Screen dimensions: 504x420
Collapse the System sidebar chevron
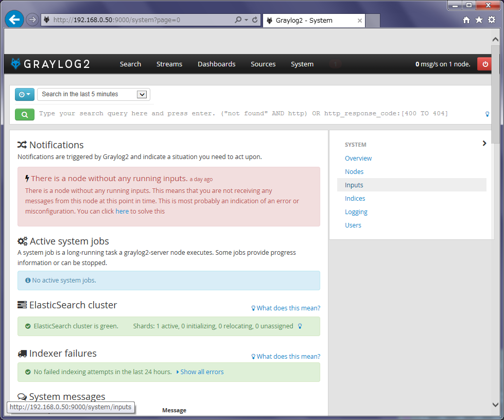pyautogui.click(x=484, y=143)
